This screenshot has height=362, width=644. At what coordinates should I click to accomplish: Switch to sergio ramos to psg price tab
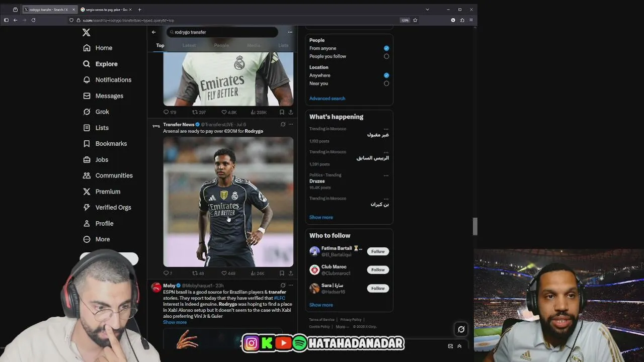[x=106, y=10]
